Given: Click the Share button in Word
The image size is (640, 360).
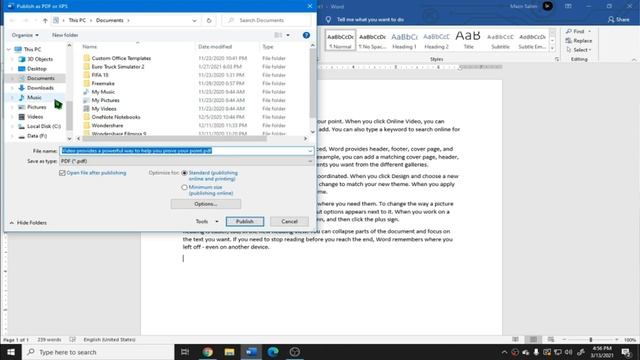Looking at the screenshot, I should click(x=618, y=20).
